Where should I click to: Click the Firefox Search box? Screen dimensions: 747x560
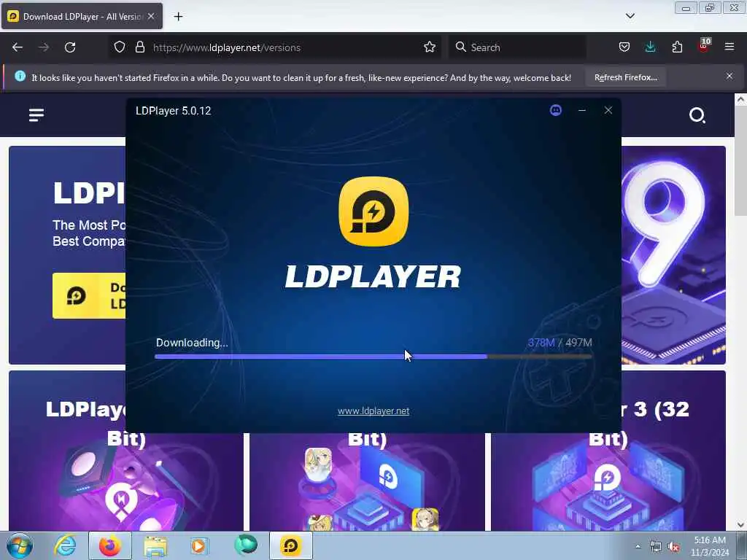(x=517, y=47)
